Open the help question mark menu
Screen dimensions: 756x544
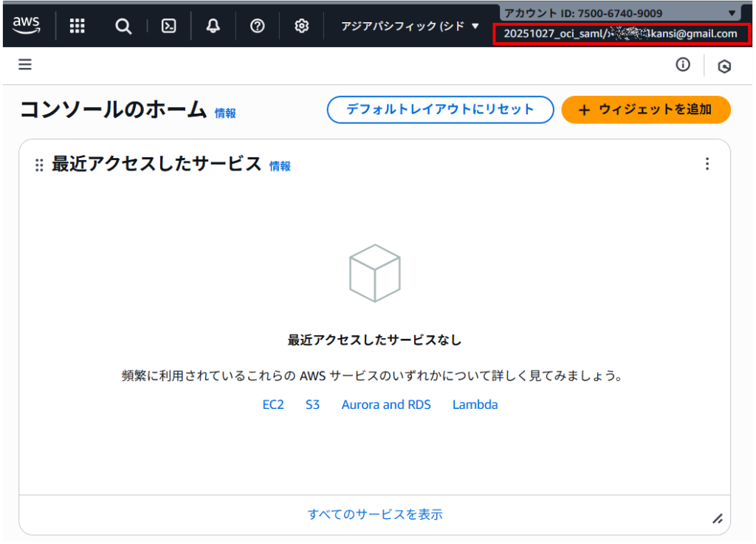[x=257, y=26]
